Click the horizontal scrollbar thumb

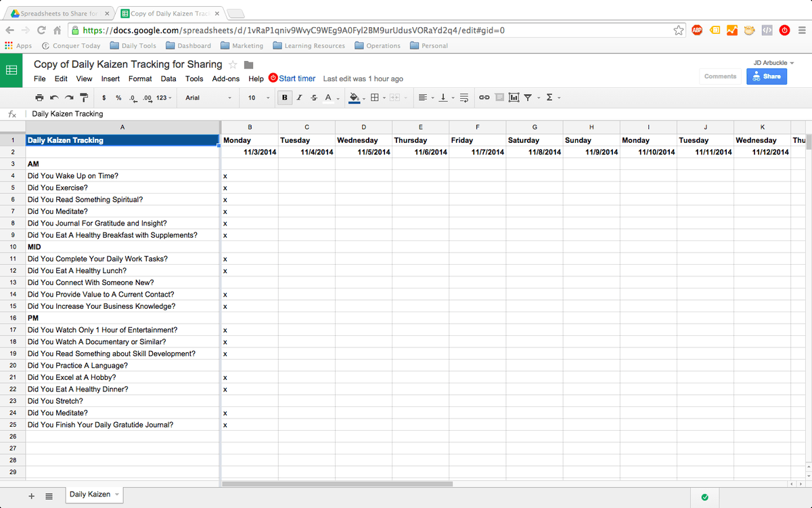pyautogui.click(x=337, y=484)
